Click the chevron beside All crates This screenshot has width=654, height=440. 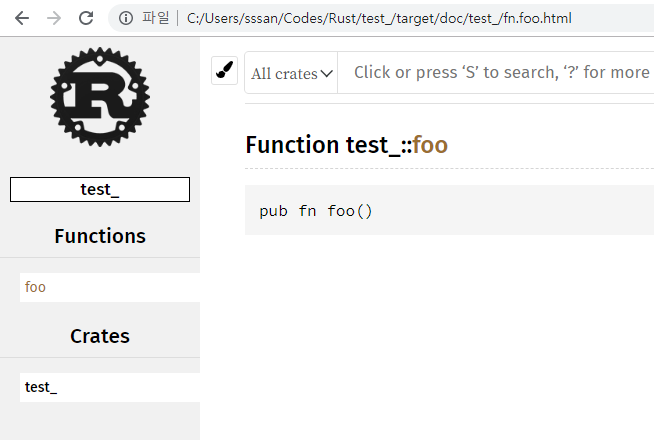pyautogui.click(x=326, y=73)
